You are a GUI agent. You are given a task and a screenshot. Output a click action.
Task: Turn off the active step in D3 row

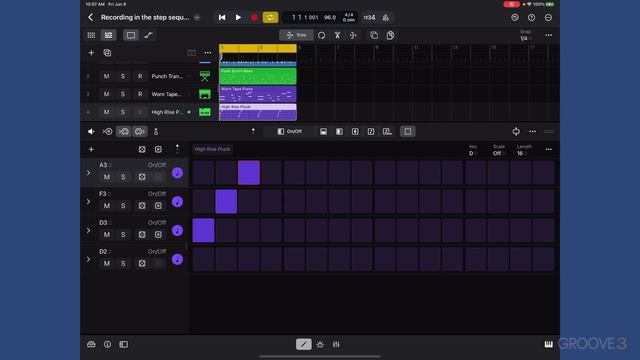[x=203, y=230]
